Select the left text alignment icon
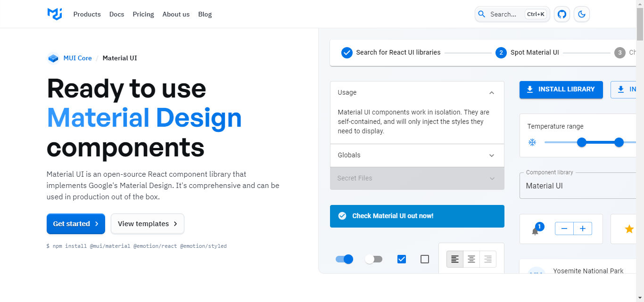The height and width of the screenshot is (302, 644). click(455, 259)
